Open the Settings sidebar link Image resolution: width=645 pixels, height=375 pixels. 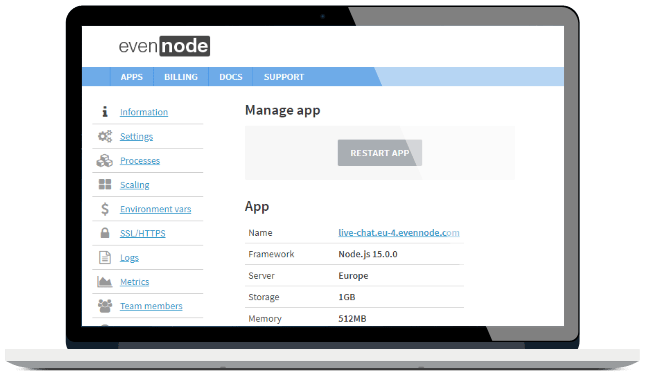[136, 137]
